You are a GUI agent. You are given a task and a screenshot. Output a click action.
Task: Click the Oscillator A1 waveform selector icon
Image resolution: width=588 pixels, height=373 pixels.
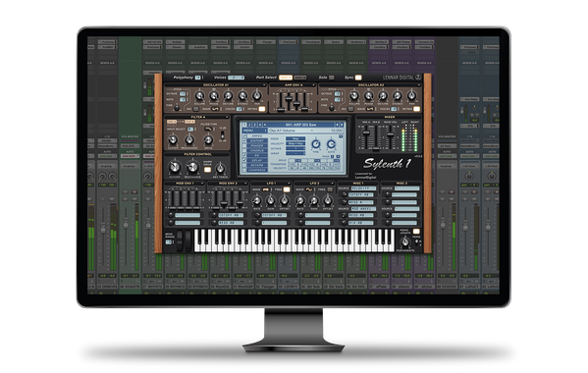pos(215,109)
